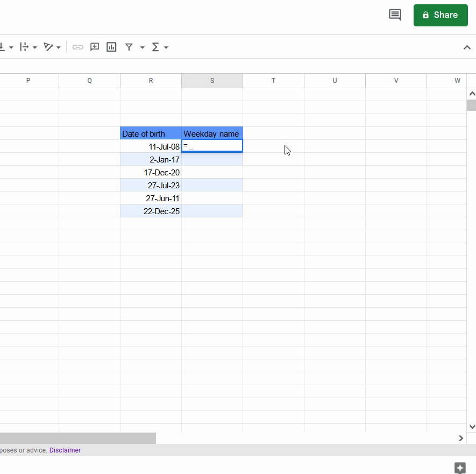
Task: Click the text rotation icon
Action: click(48, 47)
